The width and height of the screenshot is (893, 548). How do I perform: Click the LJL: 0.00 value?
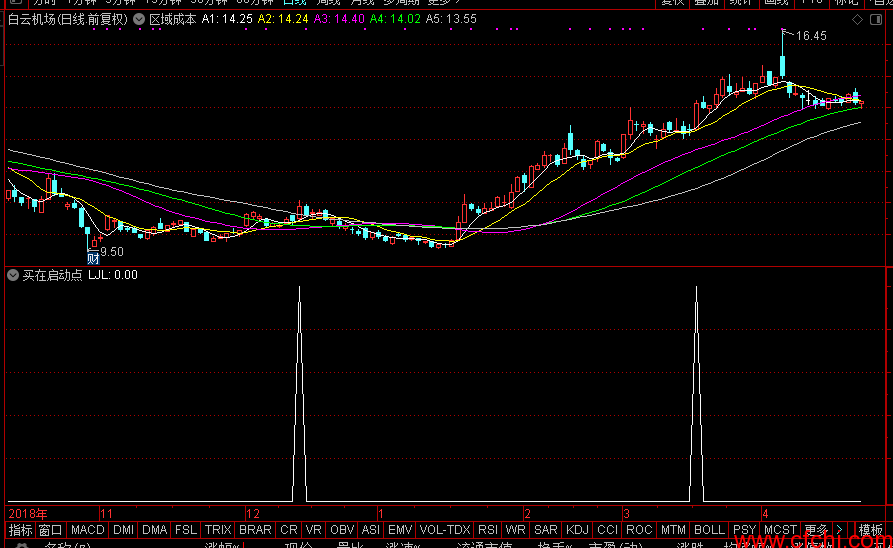point(113,275)
